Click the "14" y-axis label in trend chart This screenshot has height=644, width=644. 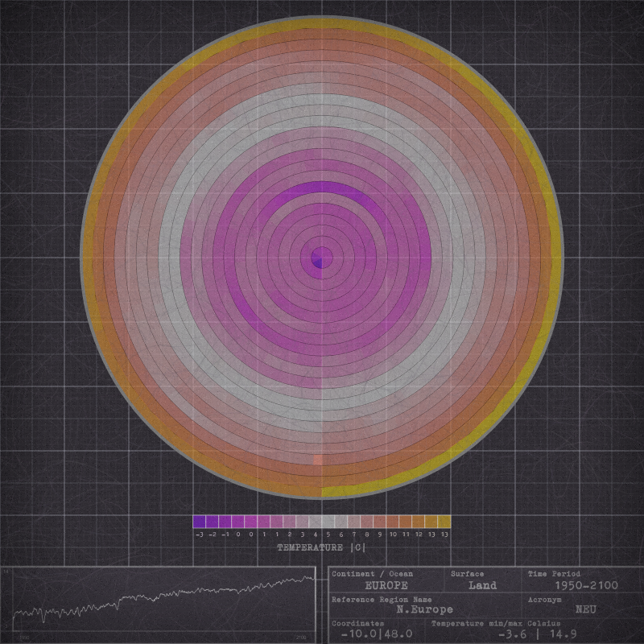6,572
